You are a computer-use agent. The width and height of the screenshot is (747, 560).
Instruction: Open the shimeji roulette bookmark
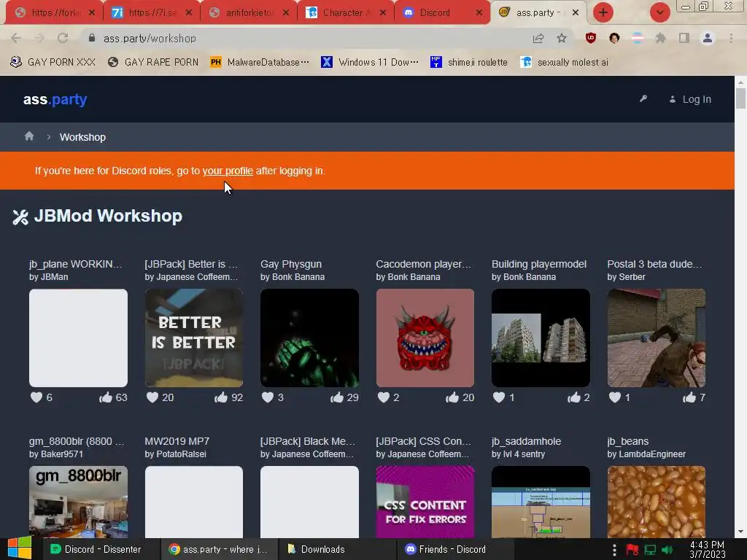[469, 63]
